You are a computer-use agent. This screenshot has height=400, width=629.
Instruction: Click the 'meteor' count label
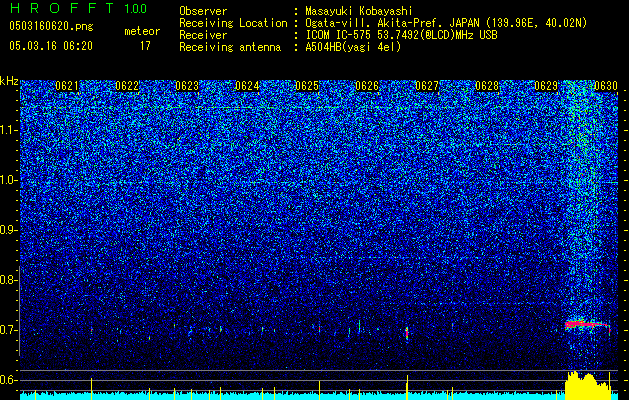142,31
